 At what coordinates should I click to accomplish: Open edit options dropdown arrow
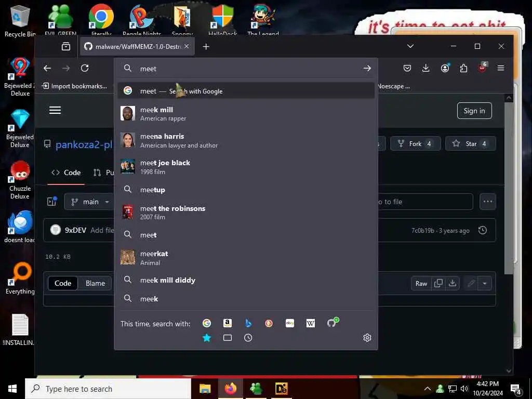485,283
